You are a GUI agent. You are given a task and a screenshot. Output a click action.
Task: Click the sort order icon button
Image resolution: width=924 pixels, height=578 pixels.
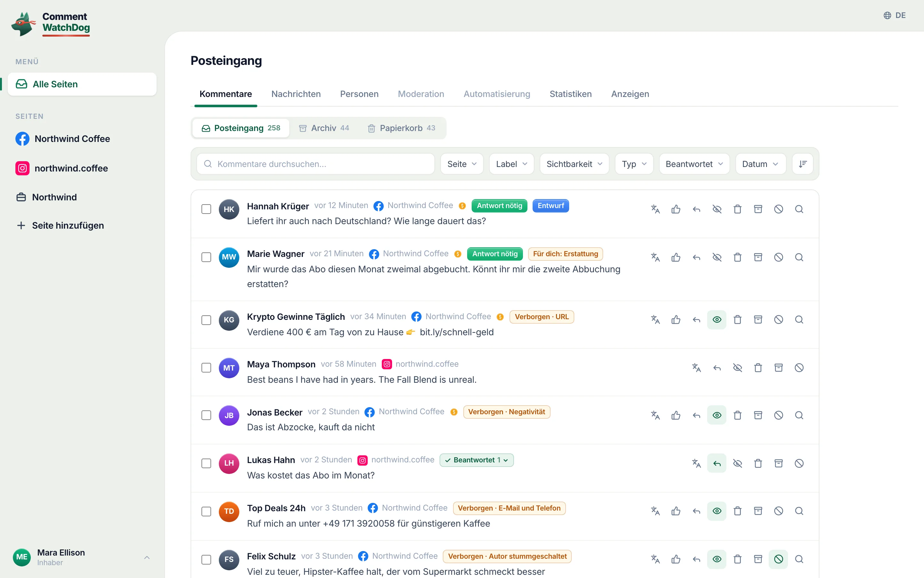pos(803,164)
